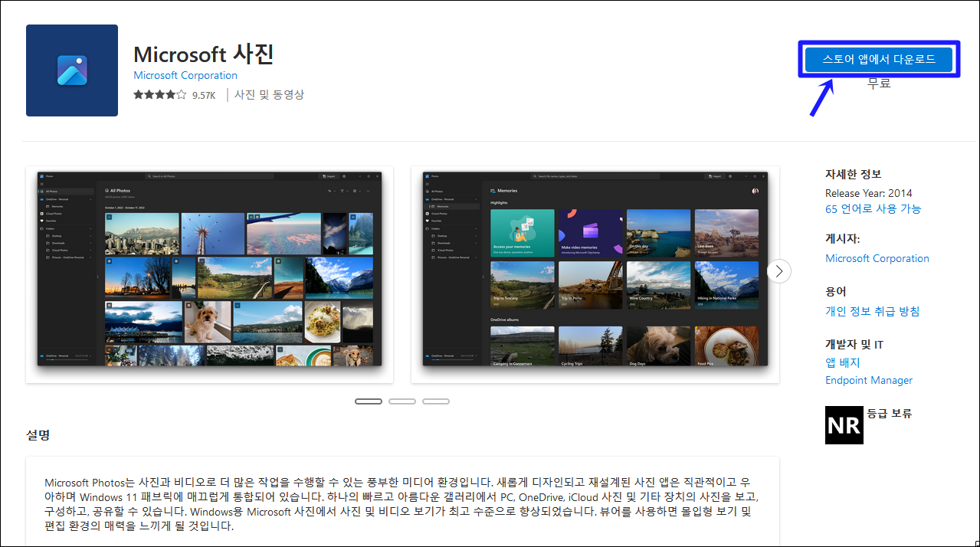Click the 등급 보류 text
The image size is (980, 547).
point(890,414)
